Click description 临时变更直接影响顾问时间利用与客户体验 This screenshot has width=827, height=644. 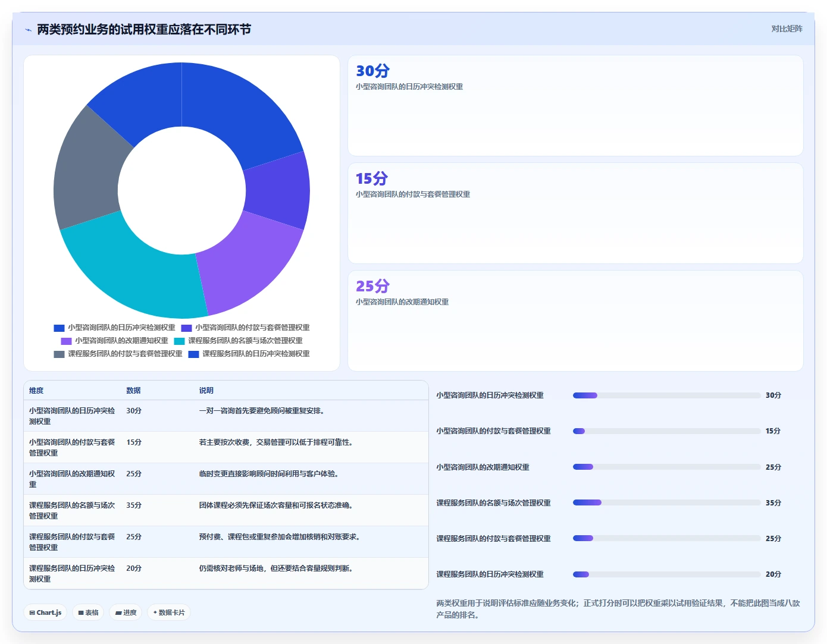pos(269,474)
